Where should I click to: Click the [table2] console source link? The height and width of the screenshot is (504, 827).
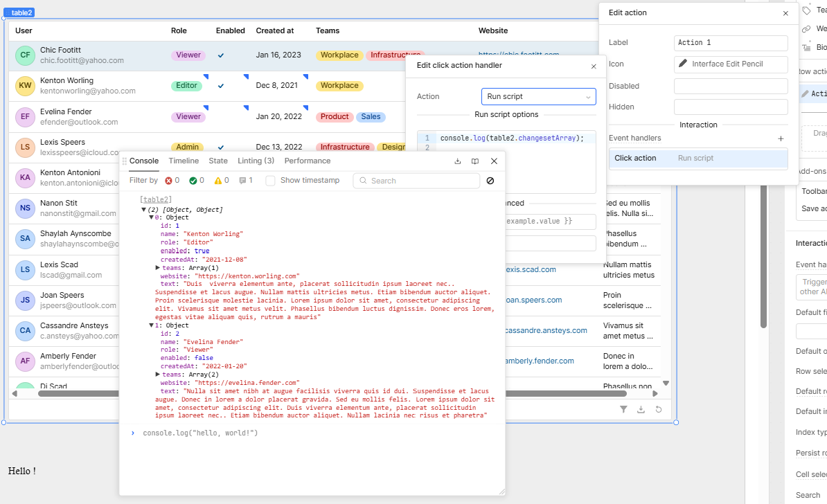pyautogui.click(x=156, y=200)
